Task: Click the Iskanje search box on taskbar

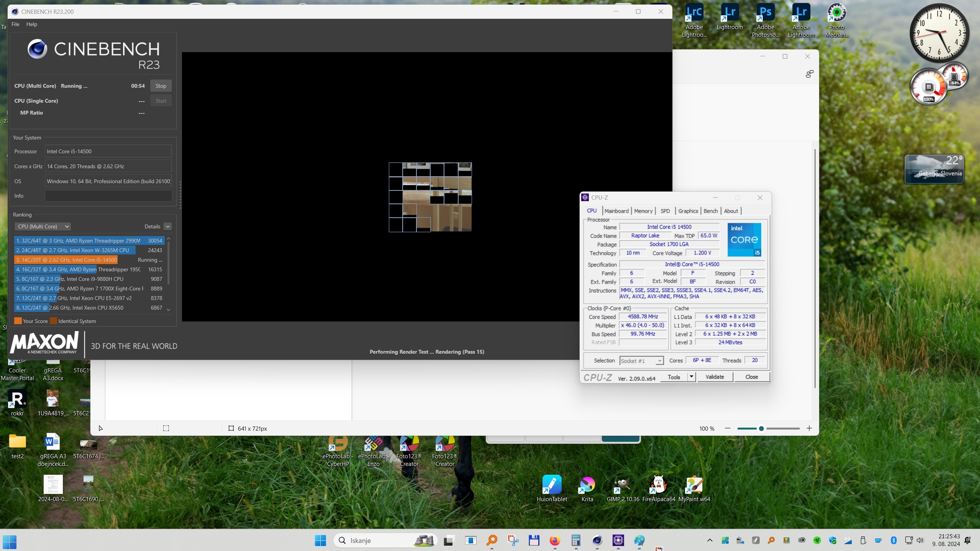Action: tap(385, 540)
